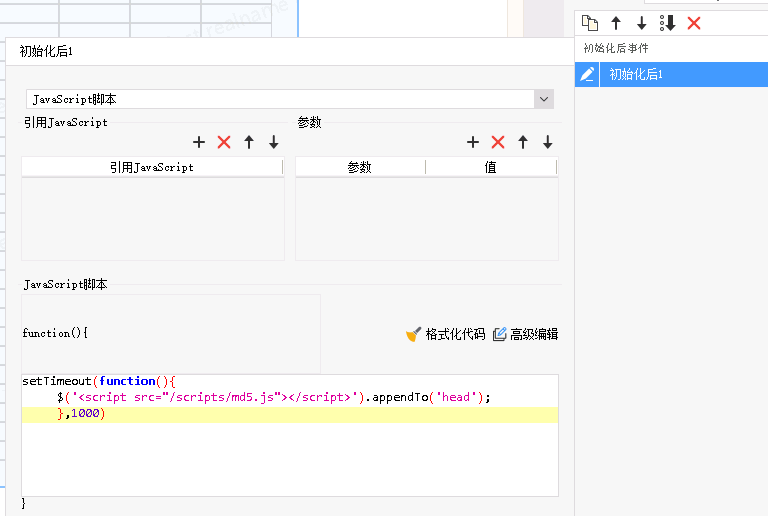The height and width of the screenshot is (516, 768).
Task: Move event down in event list toolbar
Action: 641,23
